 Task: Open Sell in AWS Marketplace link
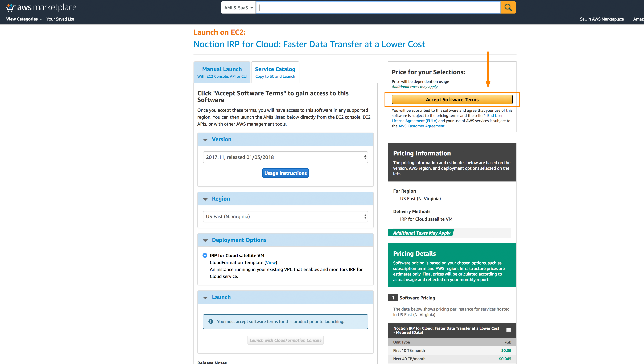602,19
